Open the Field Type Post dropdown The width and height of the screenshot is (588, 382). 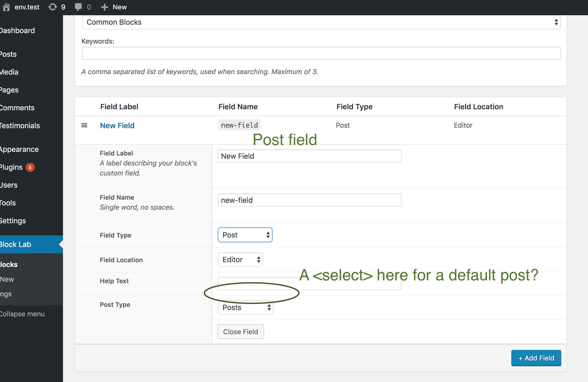245,235
